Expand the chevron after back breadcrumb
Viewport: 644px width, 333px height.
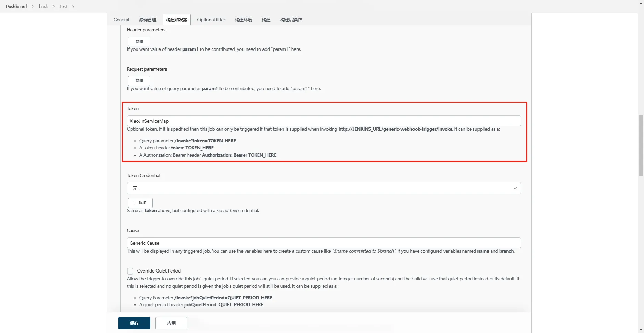[x=54, y=7]
